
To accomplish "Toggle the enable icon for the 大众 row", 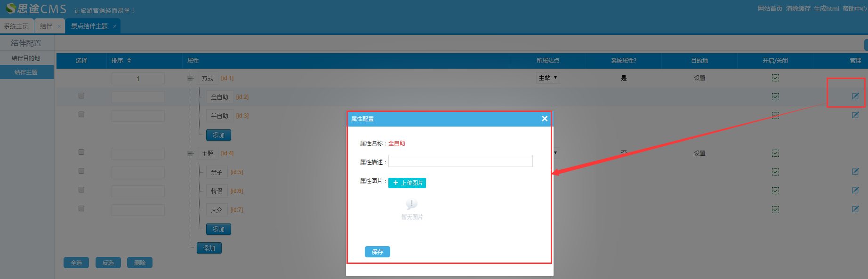I will point(775,210).
